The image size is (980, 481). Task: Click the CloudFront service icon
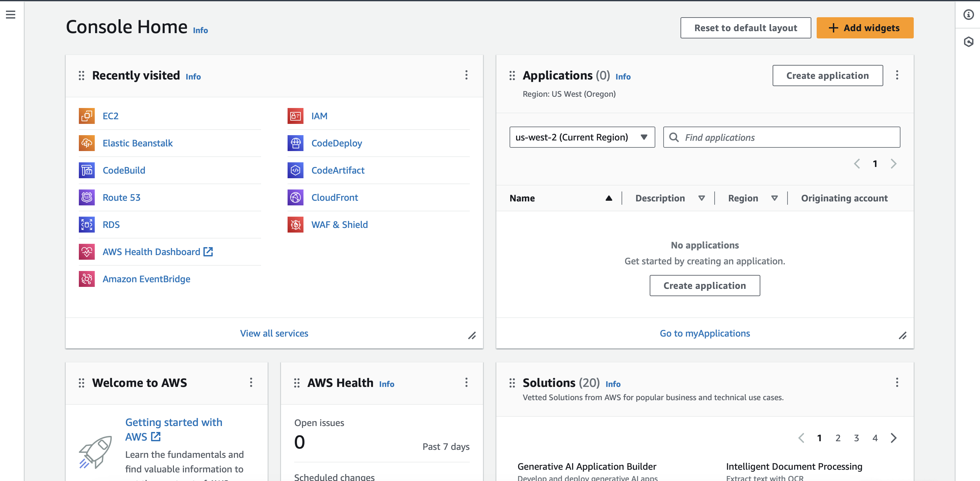295,197
